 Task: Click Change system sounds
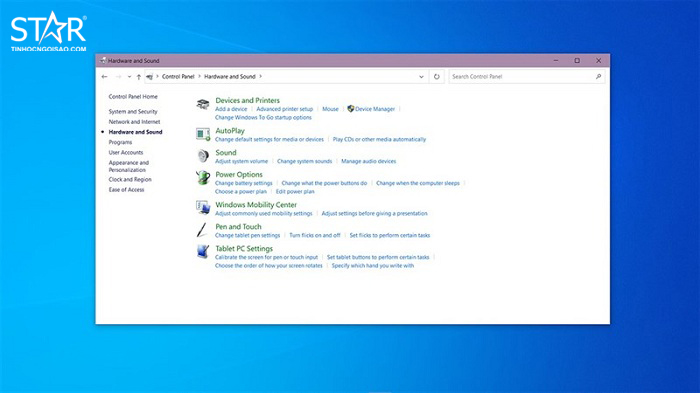(304, 161)
